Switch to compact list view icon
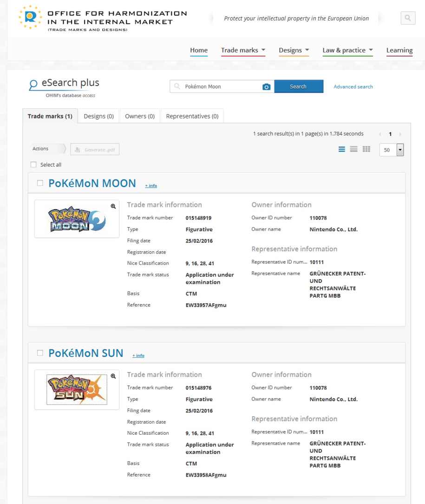 [353, 149]
